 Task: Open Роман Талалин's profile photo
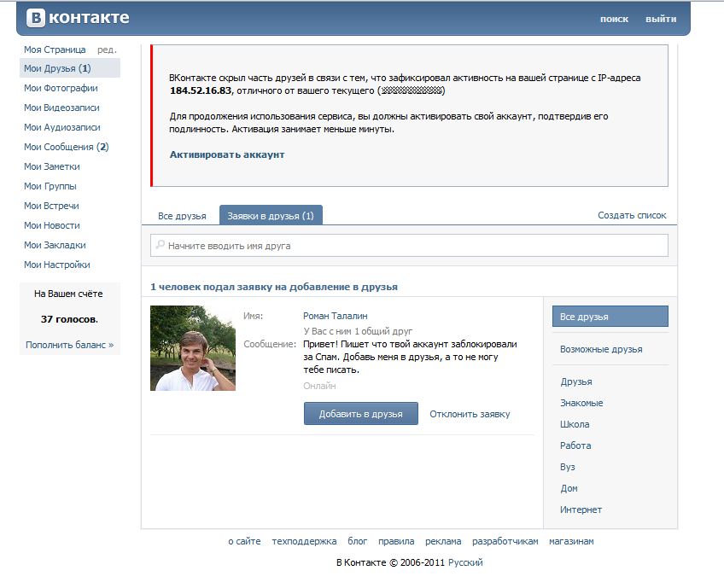click(x=193, y=348)
